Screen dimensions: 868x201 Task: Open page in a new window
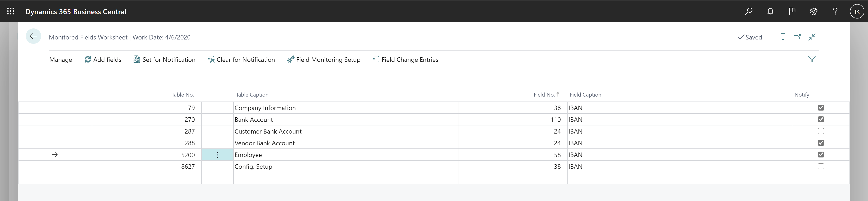797,37
